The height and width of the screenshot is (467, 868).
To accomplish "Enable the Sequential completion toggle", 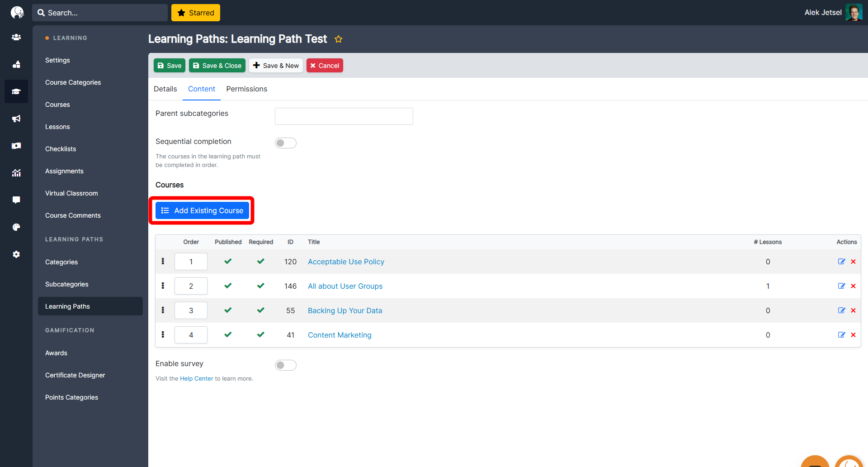I will (285, 143).
